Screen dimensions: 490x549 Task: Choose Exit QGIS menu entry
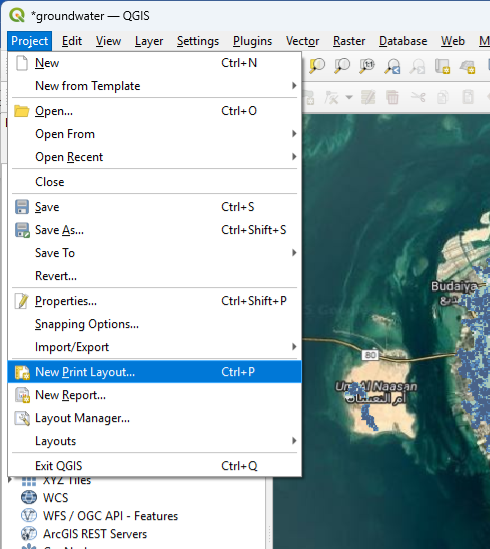click(154, 466)
